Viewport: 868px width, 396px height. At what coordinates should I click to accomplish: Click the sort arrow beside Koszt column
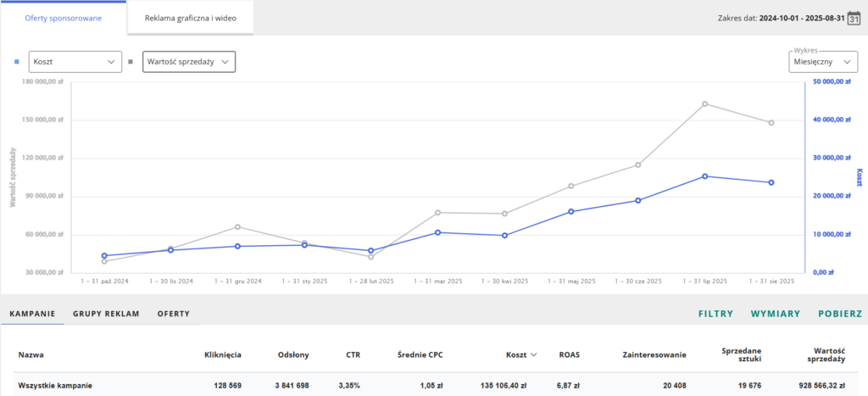tap(533, 354)
